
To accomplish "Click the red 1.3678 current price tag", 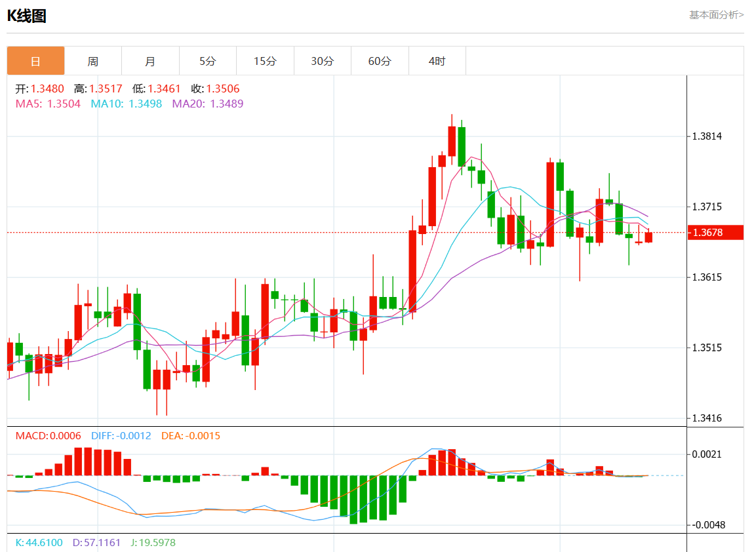I will pyautogui.click(x=715, y=232).
